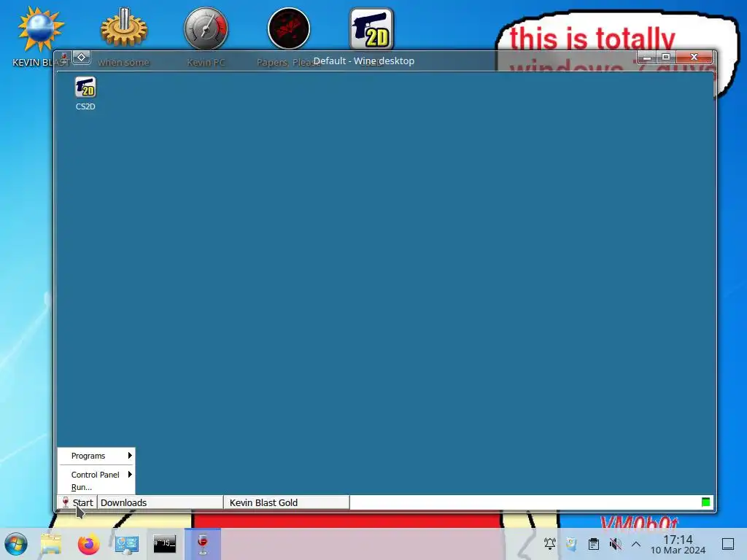Open notifications bell in system tray
Viewport: 747px width, 560px height.
pyautogui.click(x=550, y=543)
